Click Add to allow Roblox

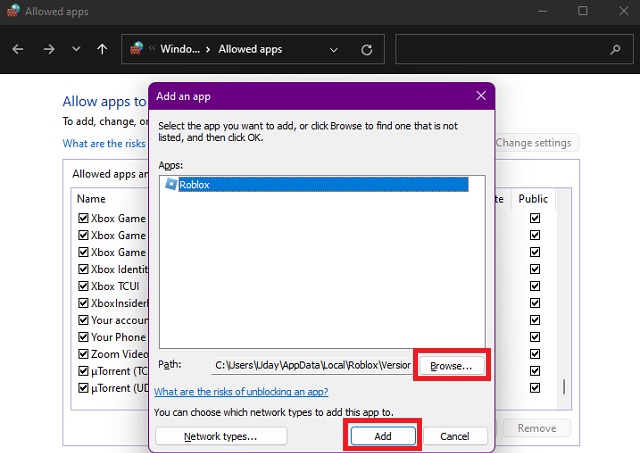pos(383,436)
